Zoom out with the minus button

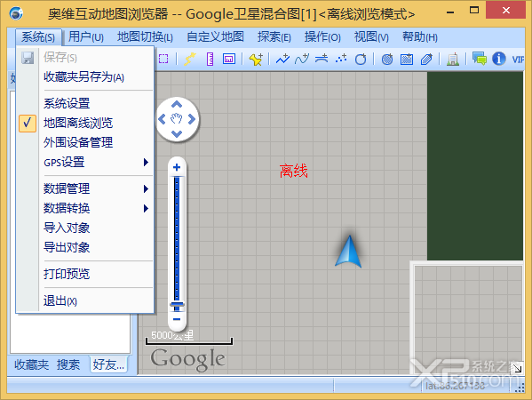(177, 319)
